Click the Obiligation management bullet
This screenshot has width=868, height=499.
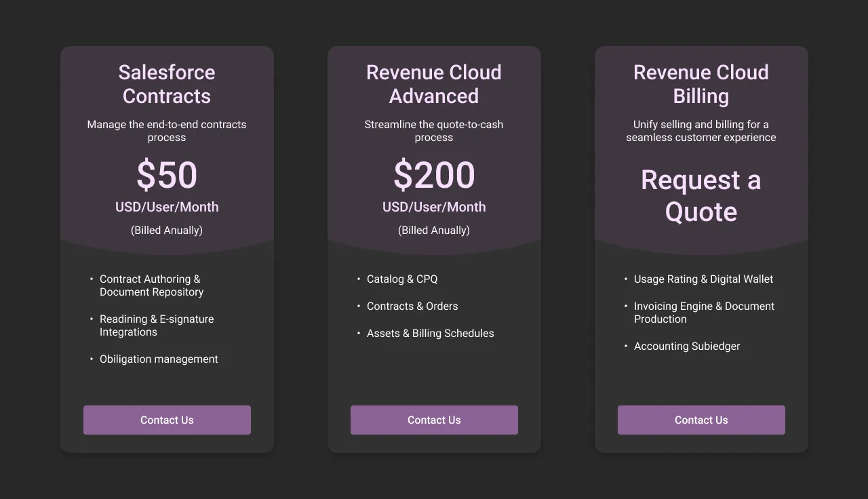tap(159, 359)
